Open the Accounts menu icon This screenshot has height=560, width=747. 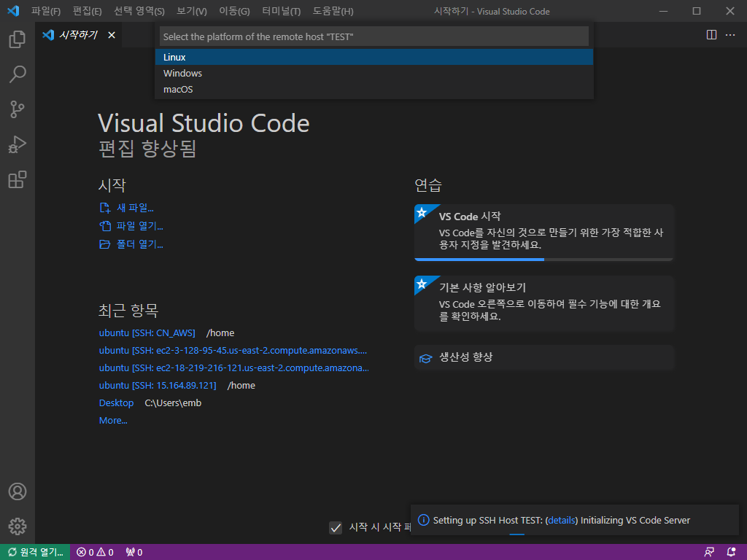[18, 491]
